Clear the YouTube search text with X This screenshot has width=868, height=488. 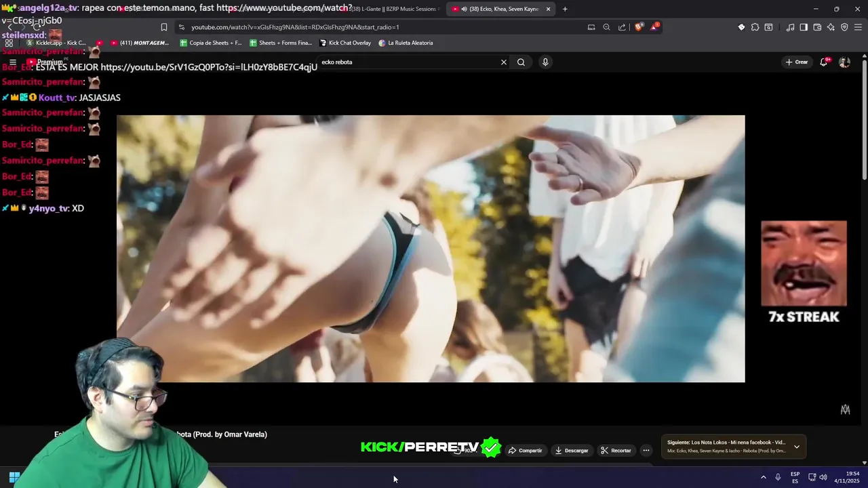click(x=504, y=62)
